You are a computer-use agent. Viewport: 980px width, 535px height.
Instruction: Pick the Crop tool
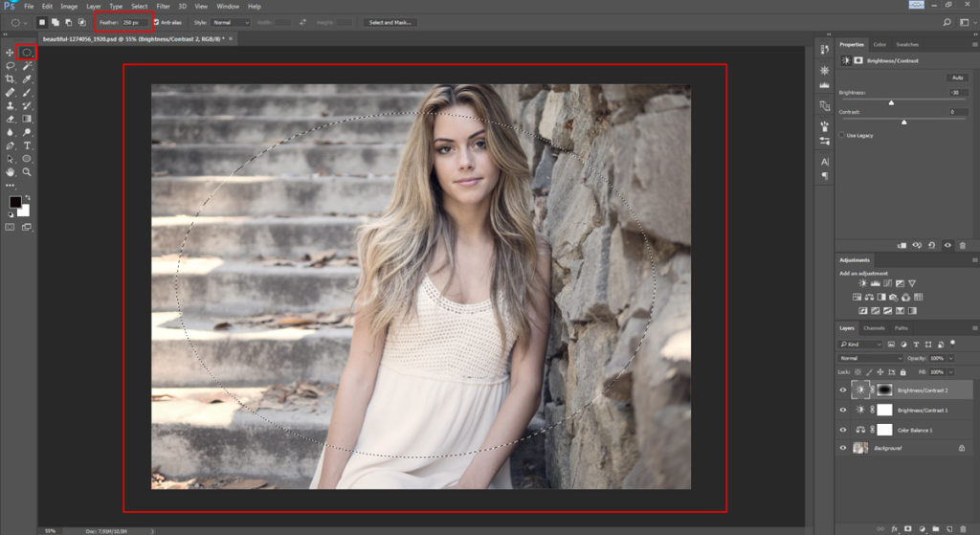click(x=10, y=79)
